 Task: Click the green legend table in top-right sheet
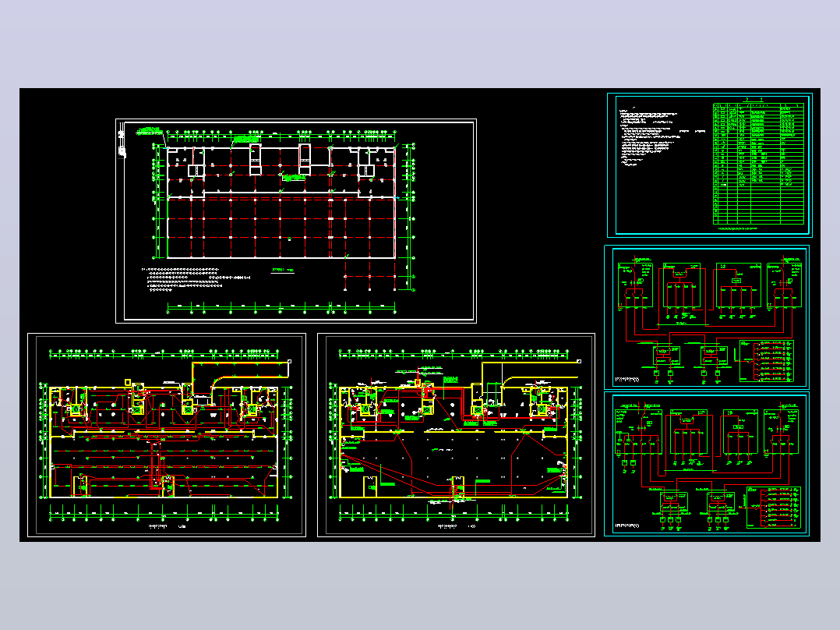[759, 164]
